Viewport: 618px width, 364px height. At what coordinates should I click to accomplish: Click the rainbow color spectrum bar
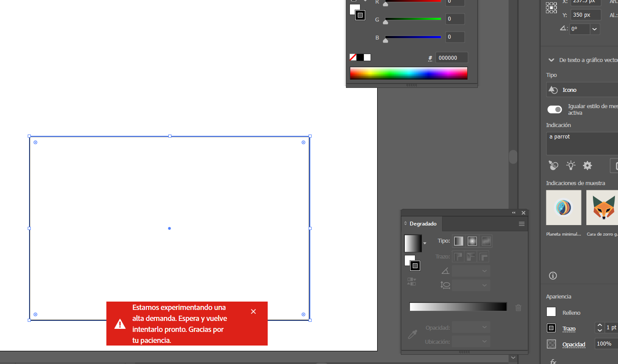pyautogui.click(x=408, y=73)
